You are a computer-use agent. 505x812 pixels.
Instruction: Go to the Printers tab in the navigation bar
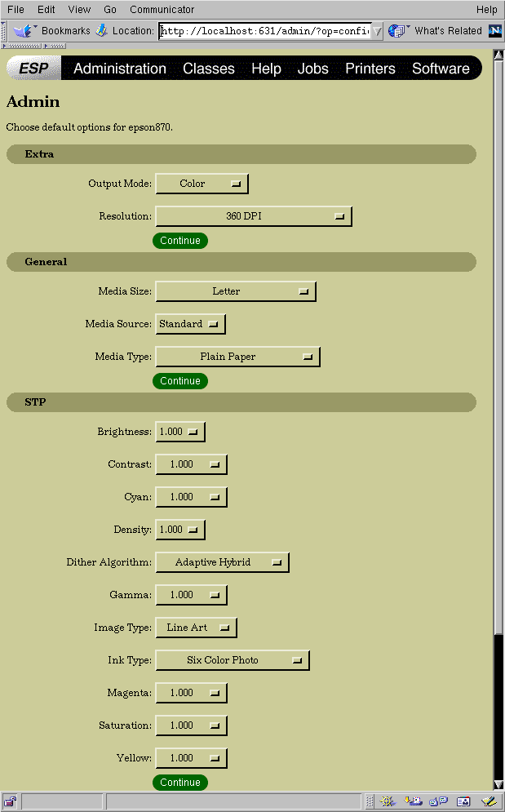(370, 69)
